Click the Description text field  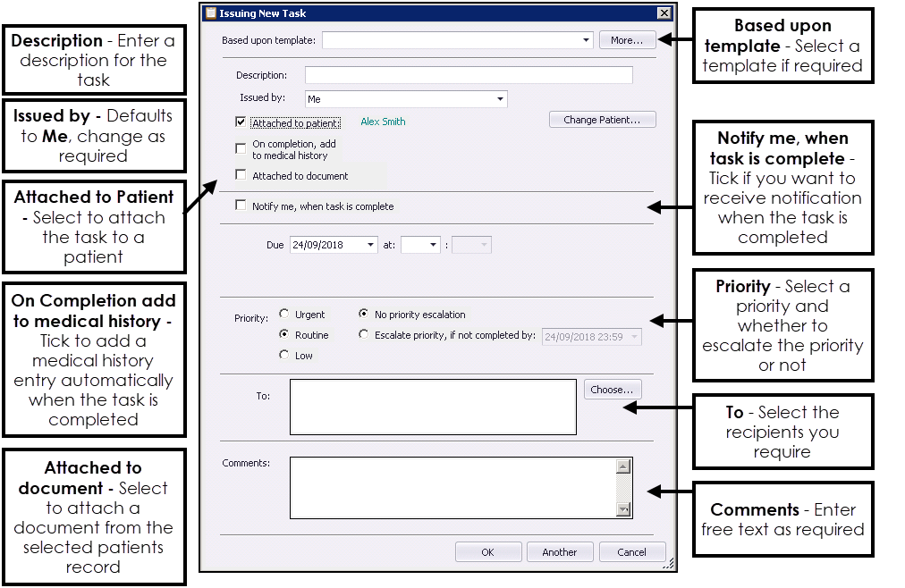point(469,75)
